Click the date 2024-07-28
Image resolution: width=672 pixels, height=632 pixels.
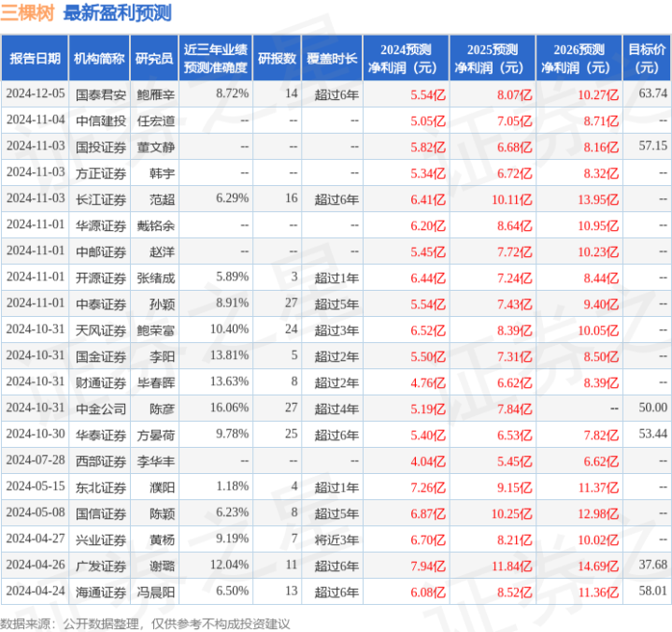[36, 460]
